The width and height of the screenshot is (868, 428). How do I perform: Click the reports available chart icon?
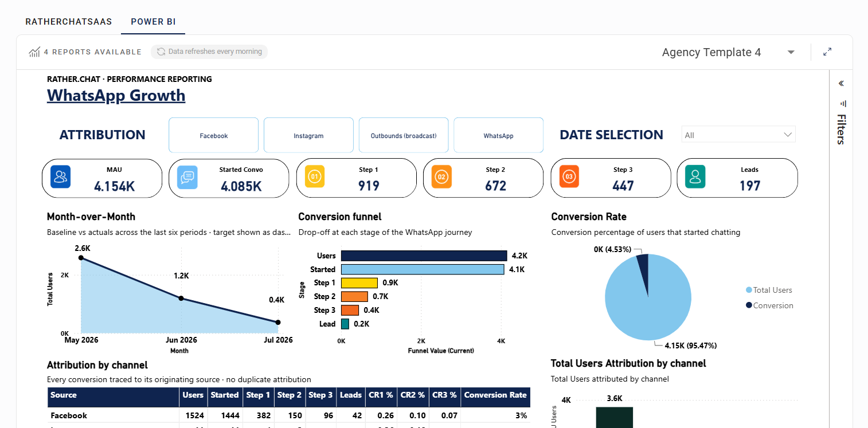(34, 52)
